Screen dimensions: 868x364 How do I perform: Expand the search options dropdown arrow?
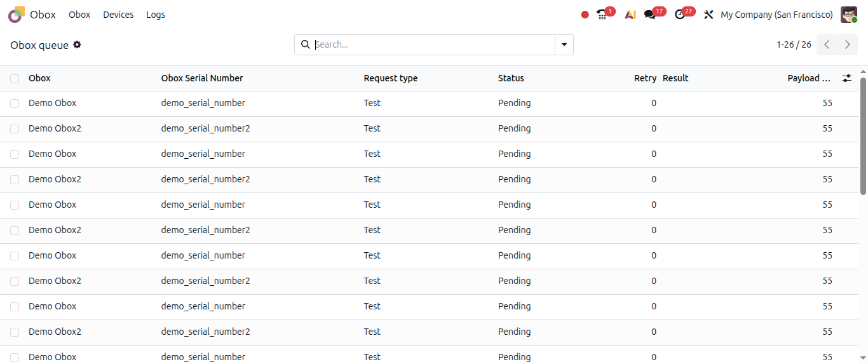[564, 44]
